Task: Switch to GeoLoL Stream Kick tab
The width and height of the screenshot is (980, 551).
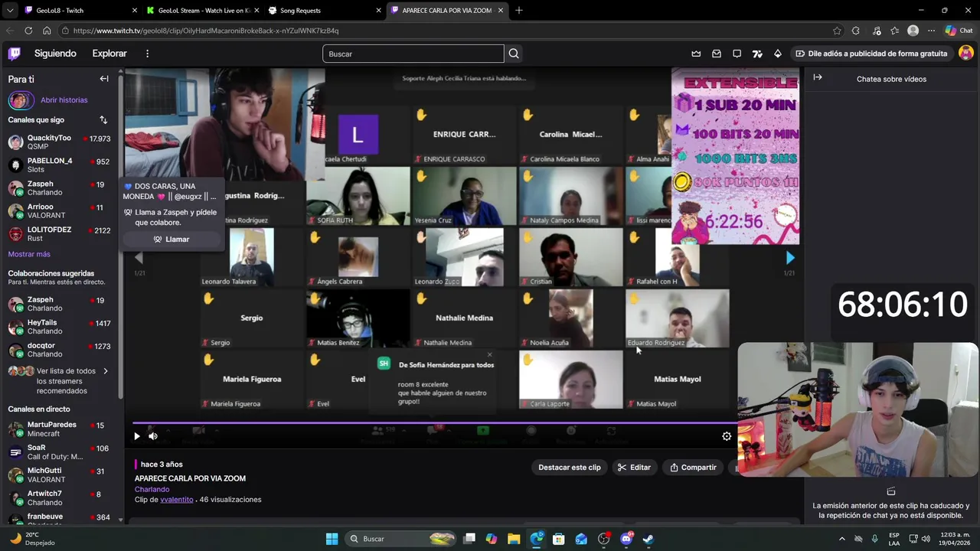Action: coord(201,11)
